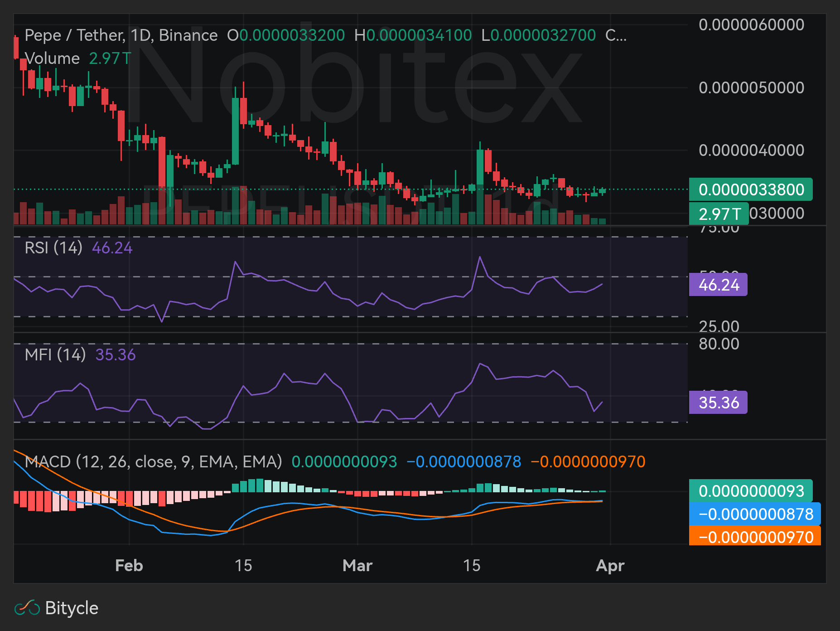Click the High price value 0.0000034100
Viewport: 840px width, 631px height.
[419, 35]
